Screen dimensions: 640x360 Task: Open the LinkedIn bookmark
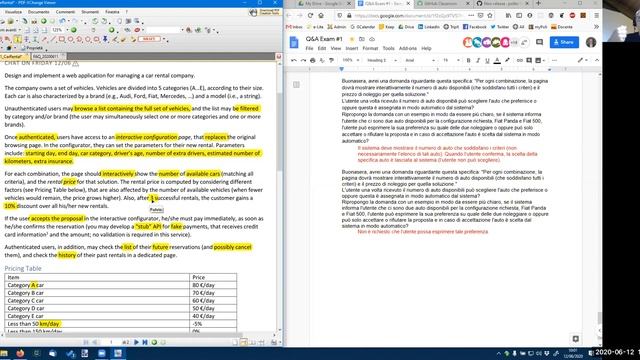coord(428,27)
